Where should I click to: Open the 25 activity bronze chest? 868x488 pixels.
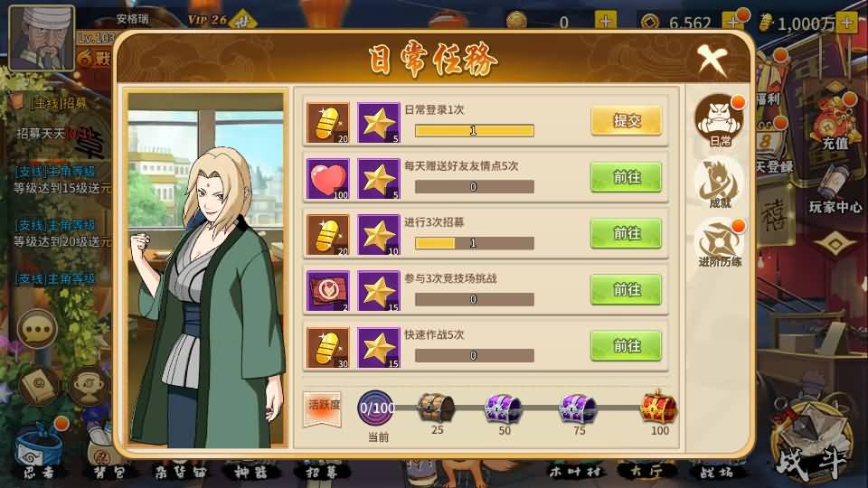436,408
